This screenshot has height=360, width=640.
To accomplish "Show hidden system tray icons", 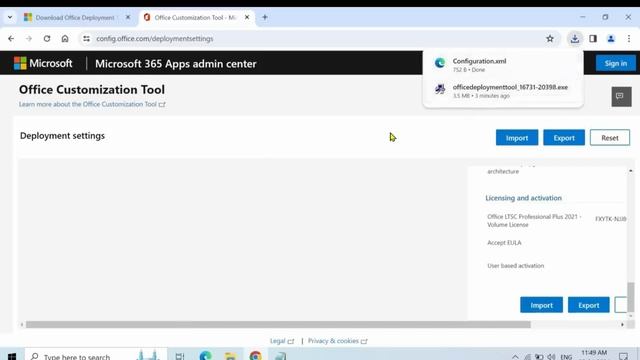I will click(515, 356).
